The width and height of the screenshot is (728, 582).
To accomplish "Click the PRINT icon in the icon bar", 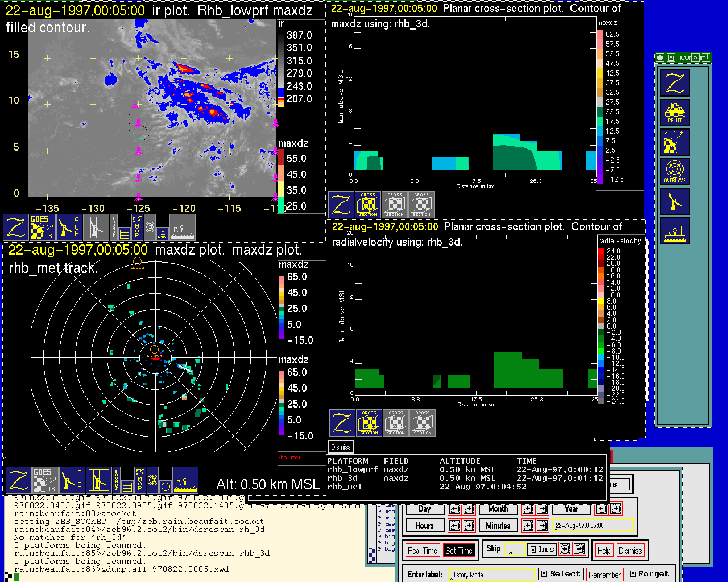I will (675, 112).
